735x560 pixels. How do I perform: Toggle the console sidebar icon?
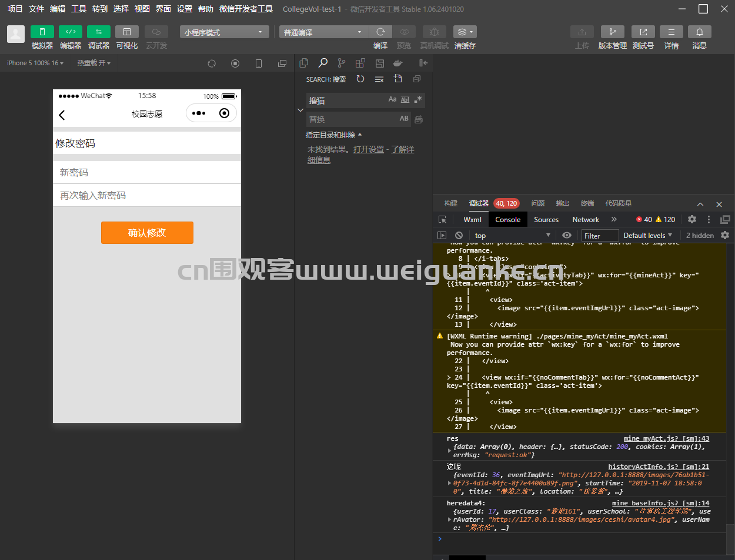(x=442, y=235)
